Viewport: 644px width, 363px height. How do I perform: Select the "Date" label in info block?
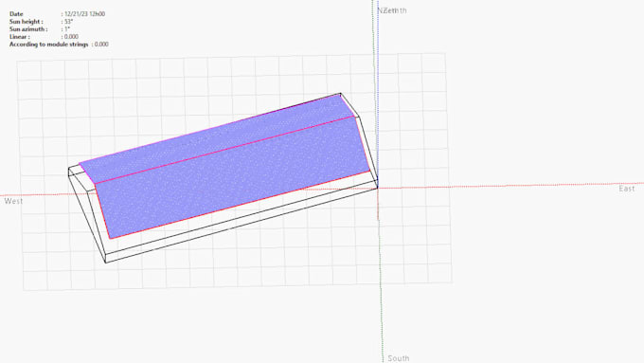16,14
